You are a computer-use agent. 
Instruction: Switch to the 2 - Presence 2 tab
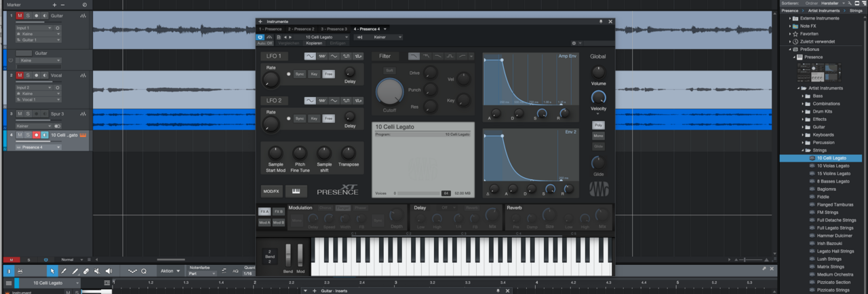pos(300,29)
